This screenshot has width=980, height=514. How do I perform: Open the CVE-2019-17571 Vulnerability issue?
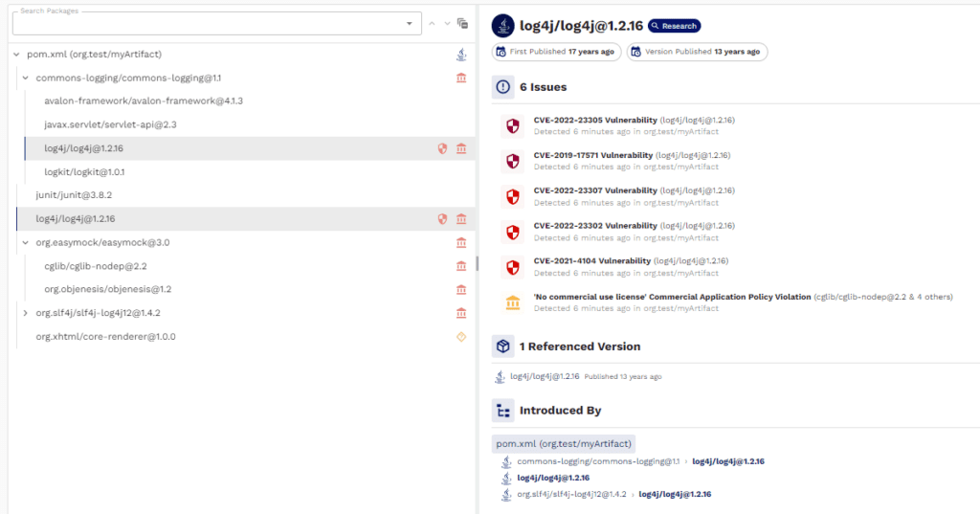coord(593,155)
